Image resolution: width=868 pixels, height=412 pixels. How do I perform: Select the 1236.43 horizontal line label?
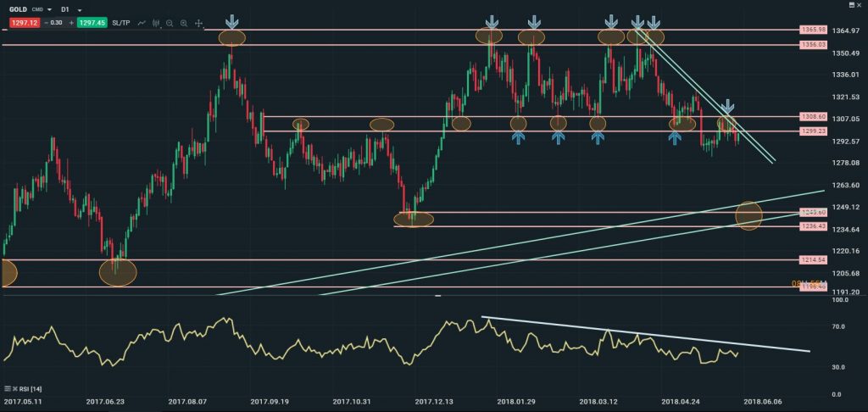813,226
